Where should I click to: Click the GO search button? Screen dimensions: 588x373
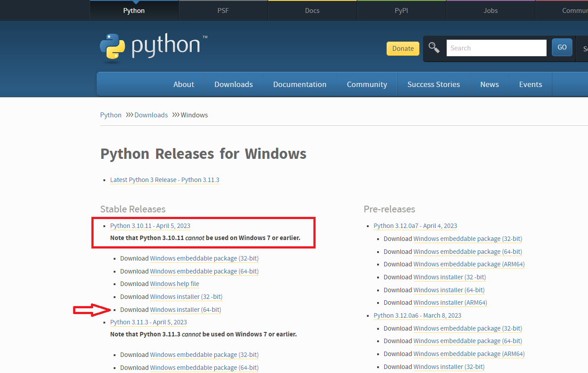[562, 47]
